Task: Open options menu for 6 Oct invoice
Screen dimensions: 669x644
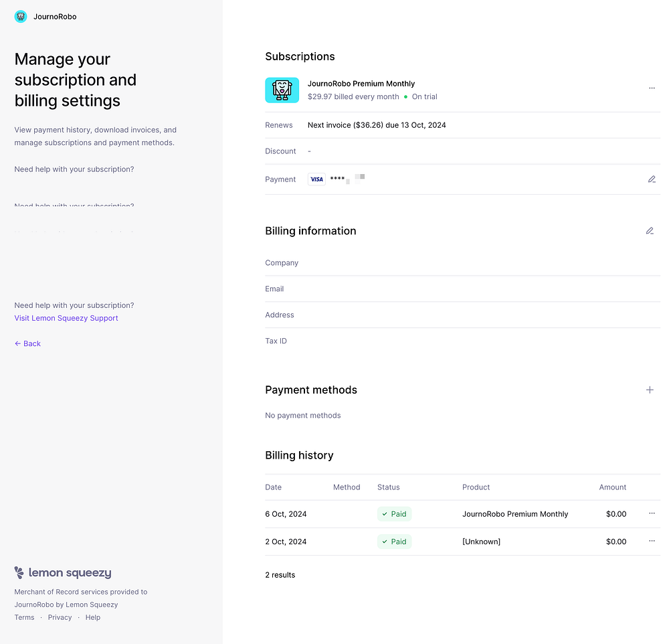Action: point(652,513)
